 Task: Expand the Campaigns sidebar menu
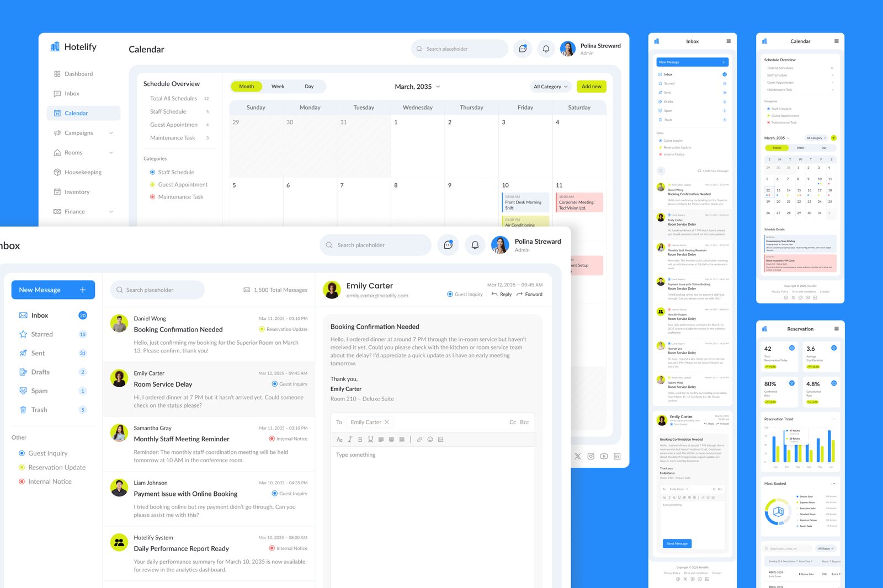(x=112, y=132)
